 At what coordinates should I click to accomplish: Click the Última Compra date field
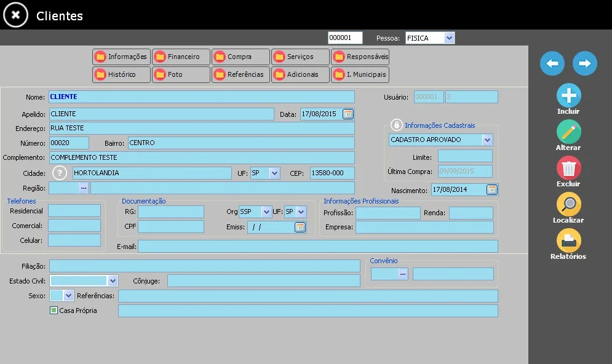tap(465, 171)
